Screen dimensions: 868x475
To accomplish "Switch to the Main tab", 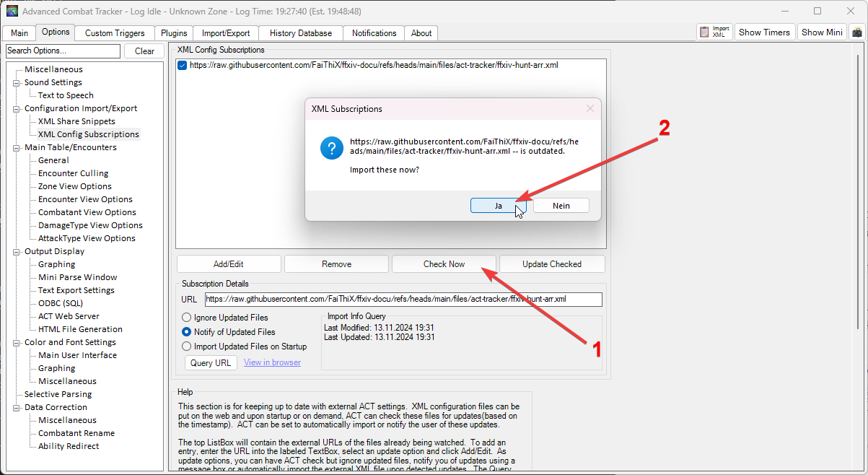I will click(x=19, y=33).
